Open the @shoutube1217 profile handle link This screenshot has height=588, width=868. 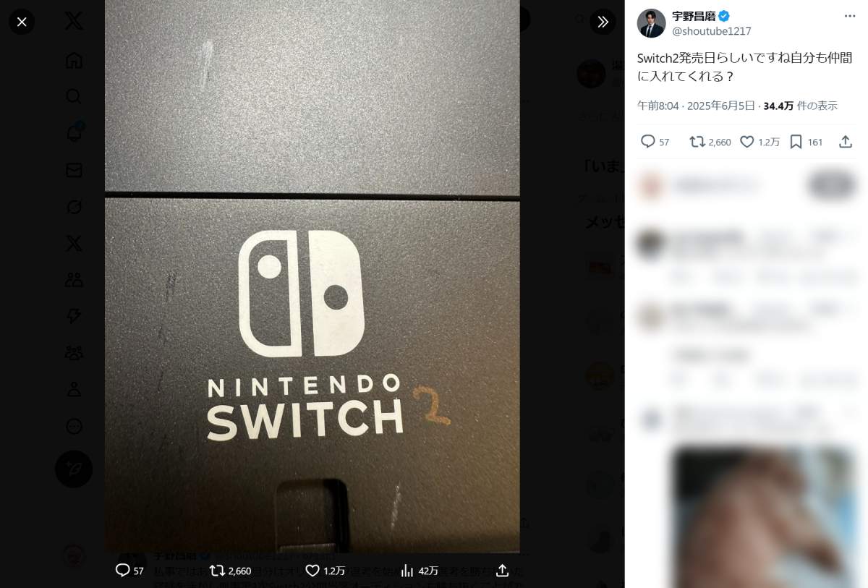[x=712, y=31]
